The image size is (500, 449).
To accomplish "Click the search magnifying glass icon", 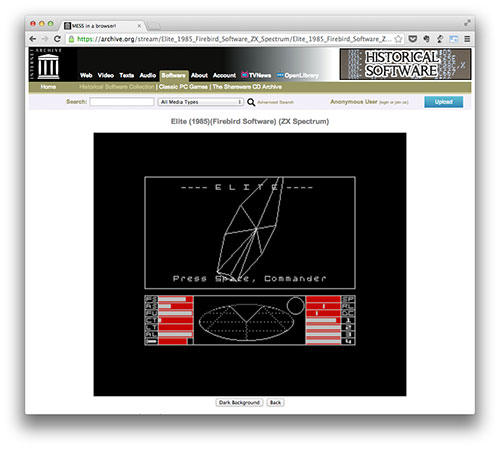I will pyautogui.click(x=251, y=102).
